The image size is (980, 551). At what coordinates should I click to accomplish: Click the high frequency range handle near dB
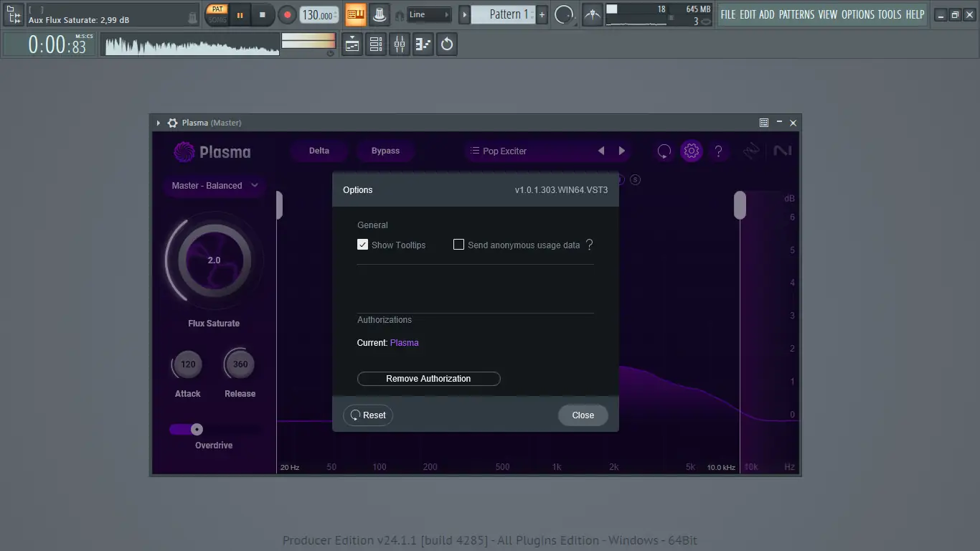[x=740, y=205]
